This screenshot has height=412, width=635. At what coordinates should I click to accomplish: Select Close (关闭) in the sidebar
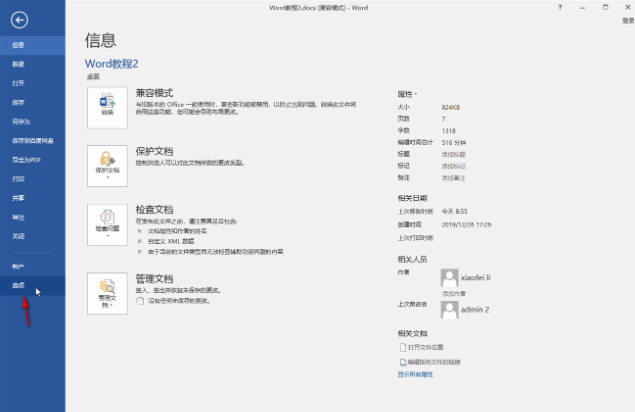coord(32,236)
